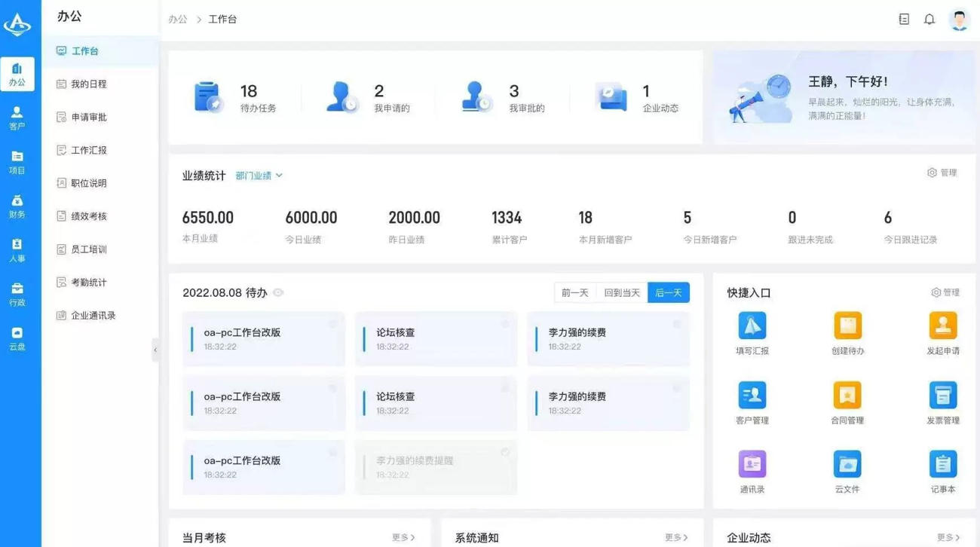The image size is (980, 547).
Task: Expand the 部门业绩 dropdown
Action: [x=259, y=176]
